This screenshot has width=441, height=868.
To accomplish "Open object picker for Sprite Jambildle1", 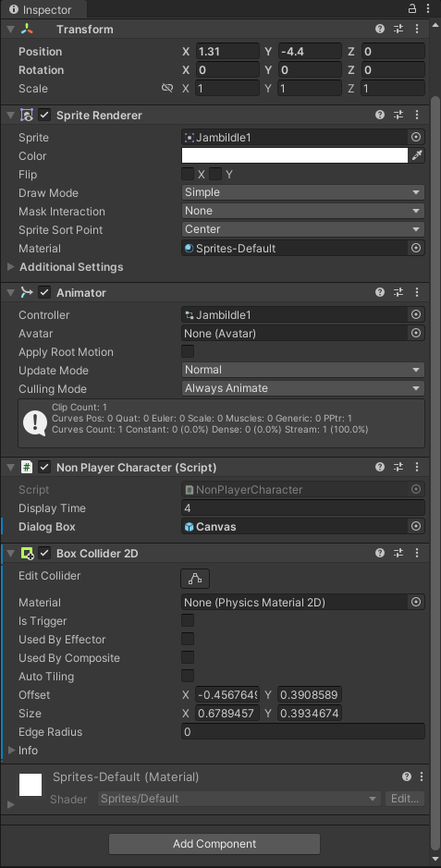I will pos(416,138).
